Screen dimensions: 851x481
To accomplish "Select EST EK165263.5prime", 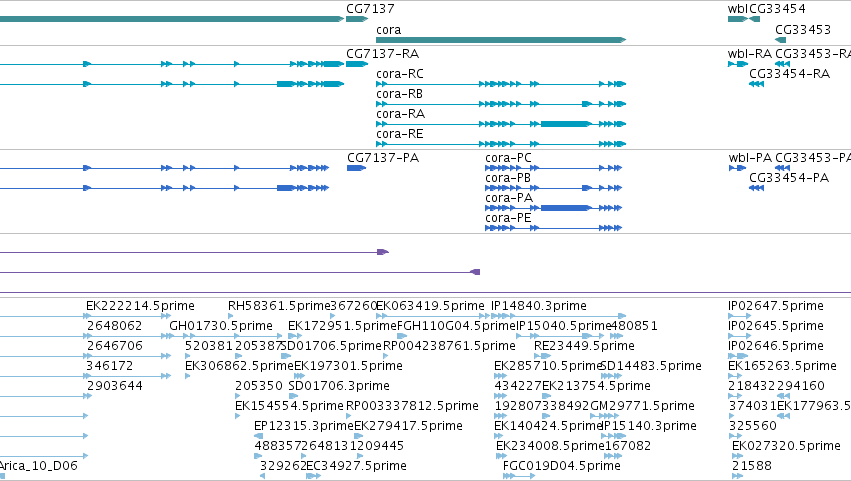I will [x=782, y=366].
